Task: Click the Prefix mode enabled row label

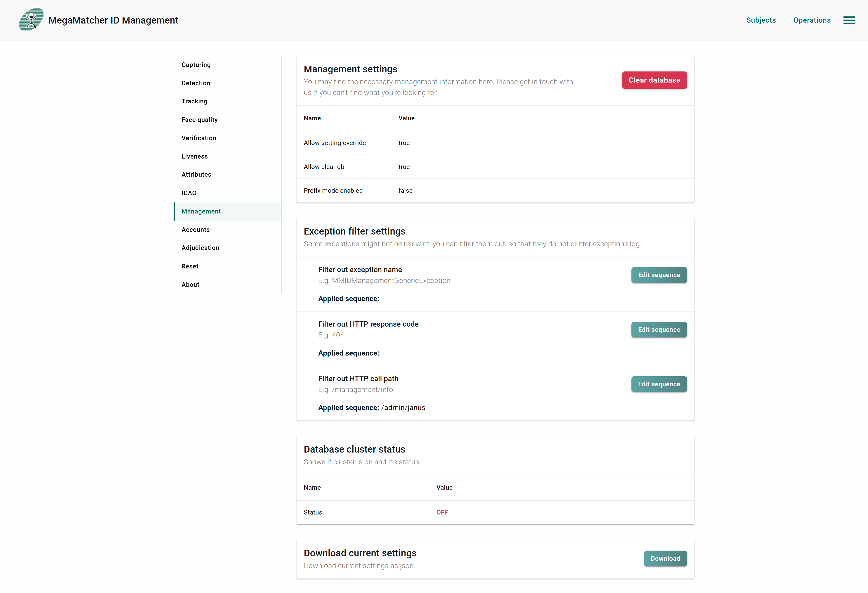Action: tap(333, 191)
